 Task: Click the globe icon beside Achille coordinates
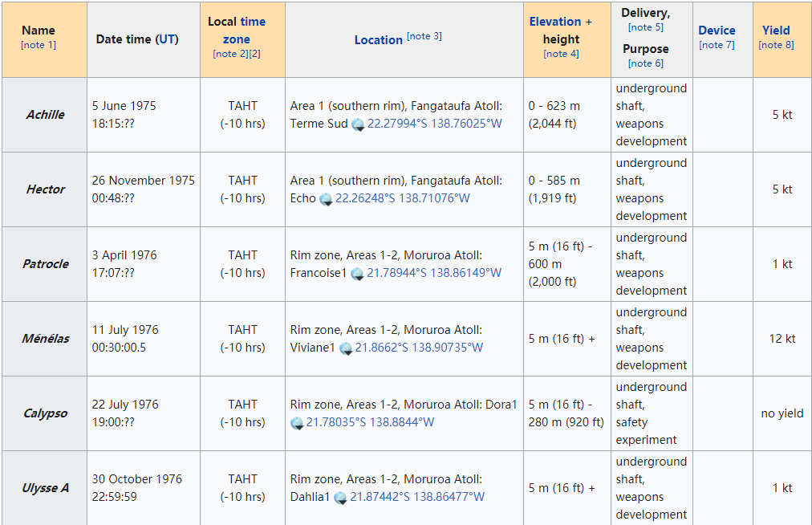tap(358, 124)
